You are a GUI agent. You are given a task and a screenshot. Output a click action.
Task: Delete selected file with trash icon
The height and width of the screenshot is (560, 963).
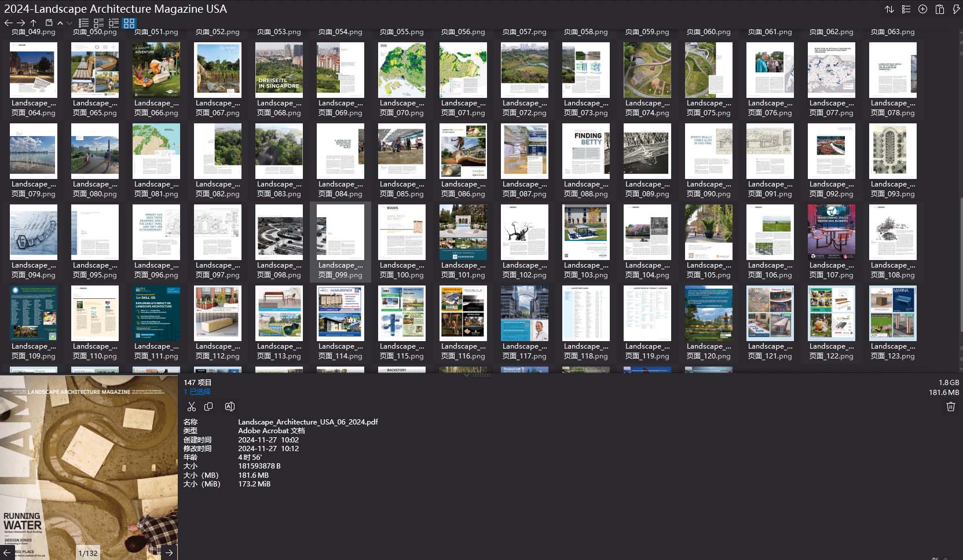951,407
